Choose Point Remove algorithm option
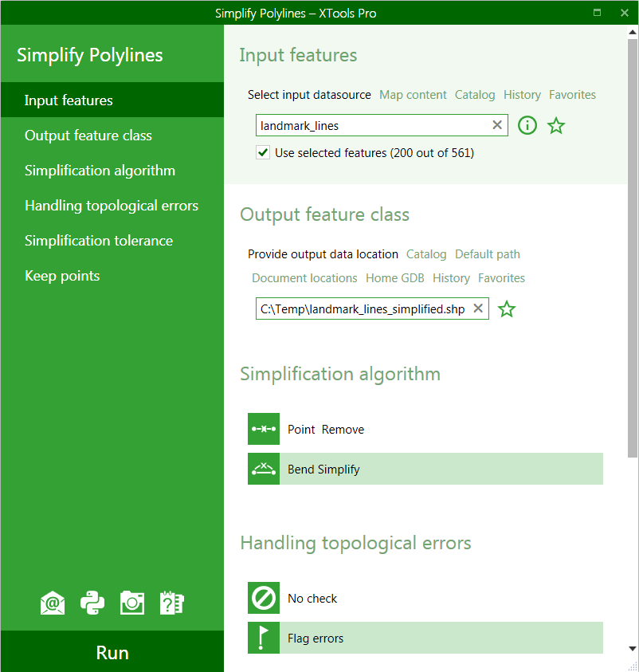Viewport: 639px width, 672px height. 425,429
